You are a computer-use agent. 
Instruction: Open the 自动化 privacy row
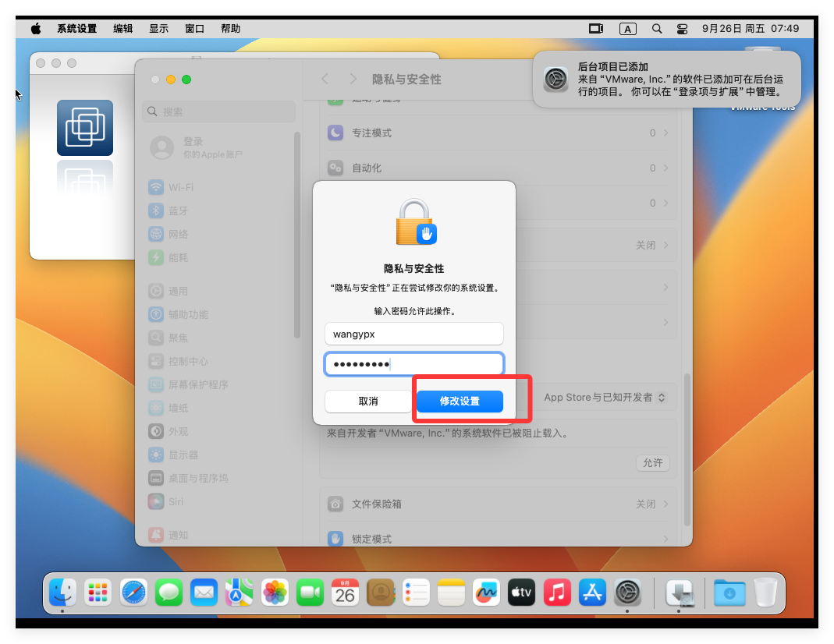497,168
